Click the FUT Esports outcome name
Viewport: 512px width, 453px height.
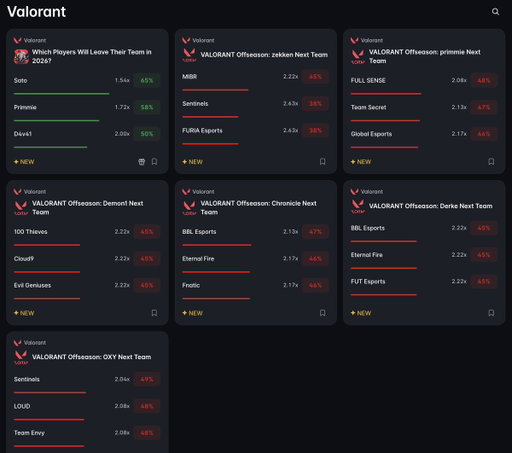tap(368, 281)
